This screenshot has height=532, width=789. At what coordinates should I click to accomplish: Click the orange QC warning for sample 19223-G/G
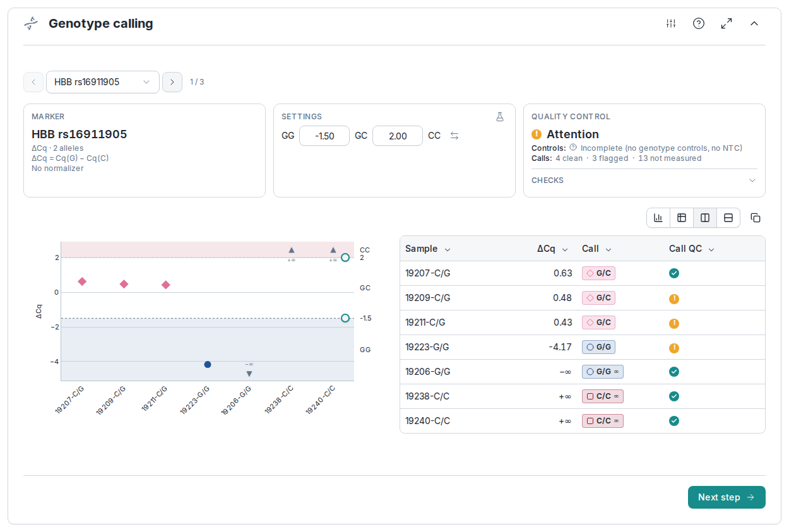674,348
